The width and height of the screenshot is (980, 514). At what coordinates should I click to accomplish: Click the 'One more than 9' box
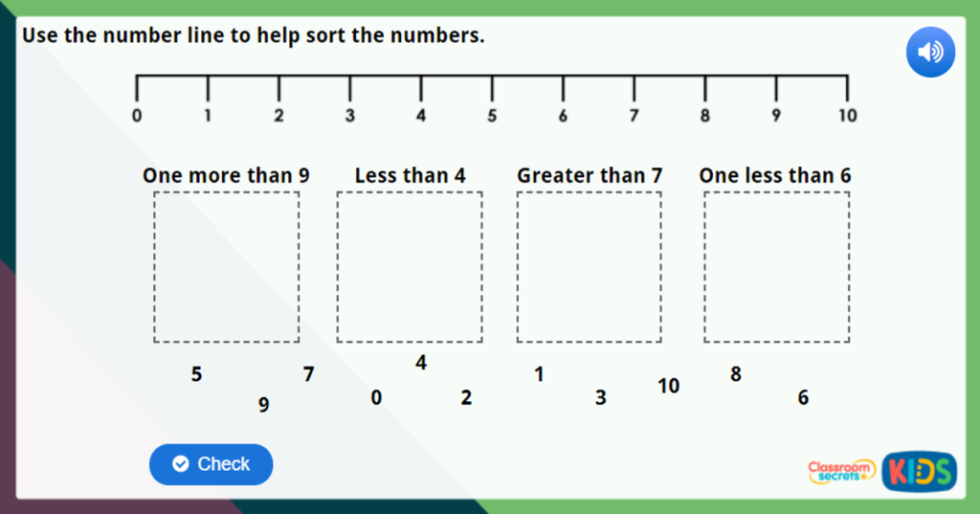click(226, 267)
